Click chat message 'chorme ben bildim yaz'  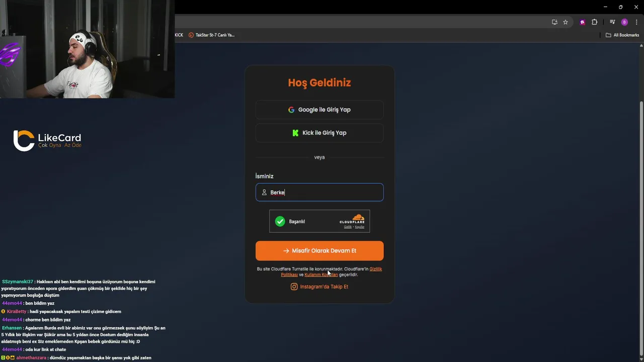(x=48, y=320)
